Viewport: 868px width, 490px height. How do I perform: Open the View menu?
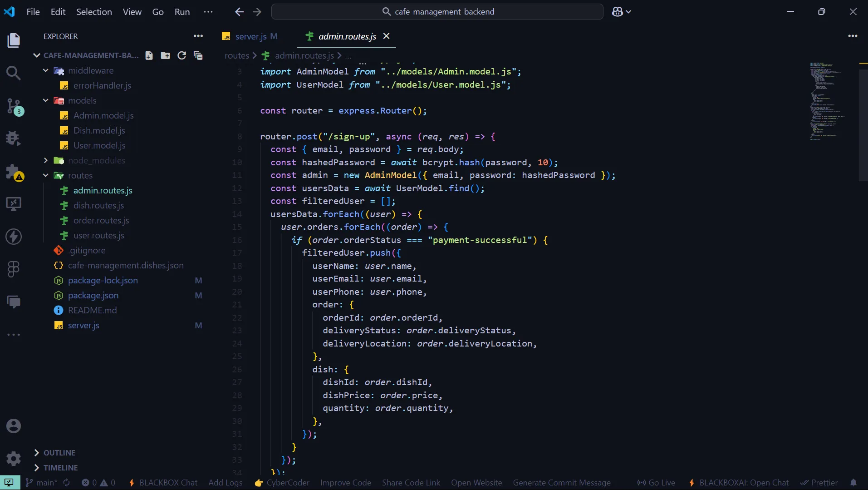(132, 12)
